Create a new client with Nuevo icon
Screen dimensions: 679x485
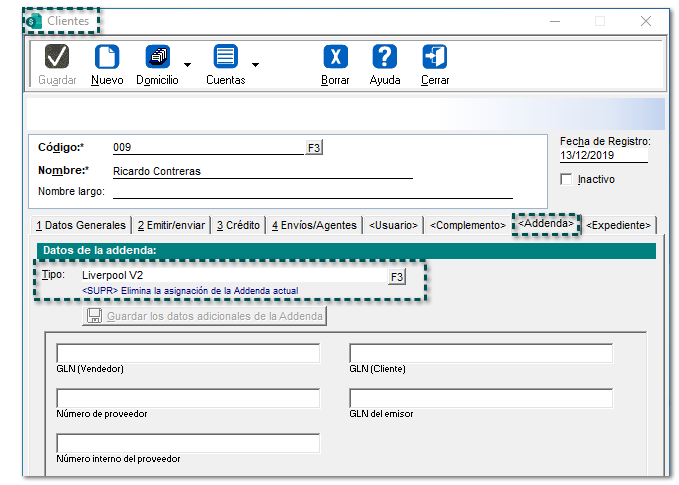[106, 58]
